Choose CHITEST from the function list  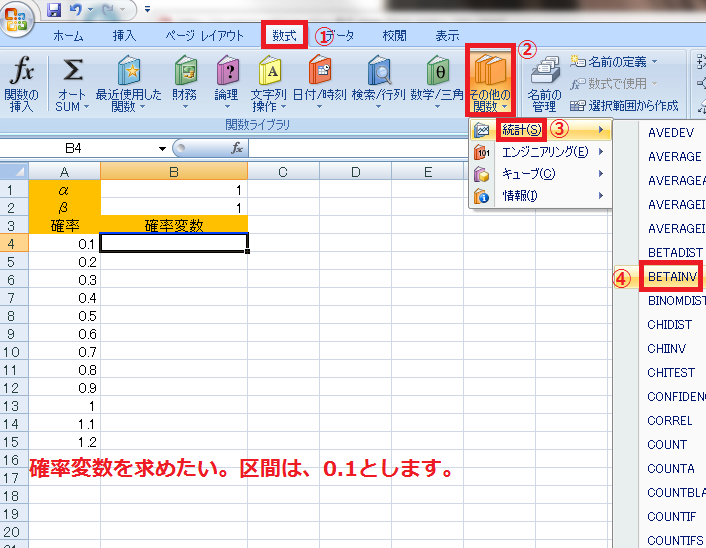point(671,372)
